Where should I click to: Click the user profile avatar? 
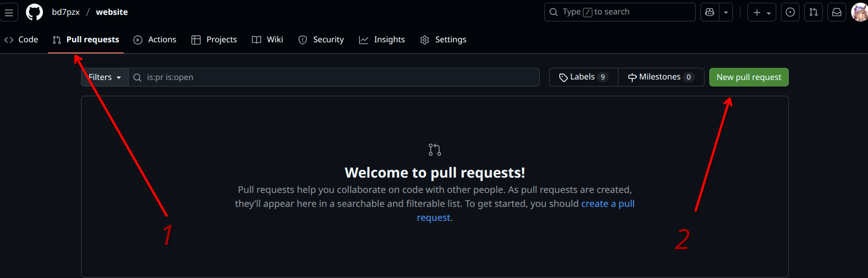860,13
